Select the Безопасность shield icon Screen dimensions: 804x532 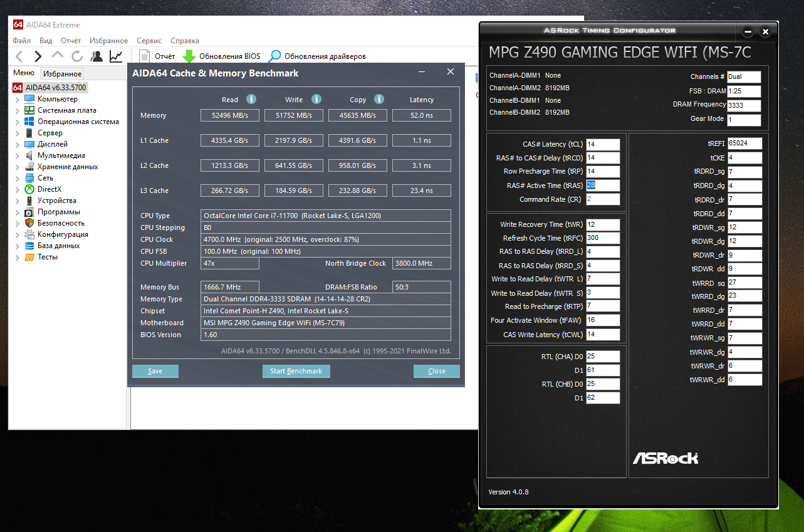(x=29, y=223)
